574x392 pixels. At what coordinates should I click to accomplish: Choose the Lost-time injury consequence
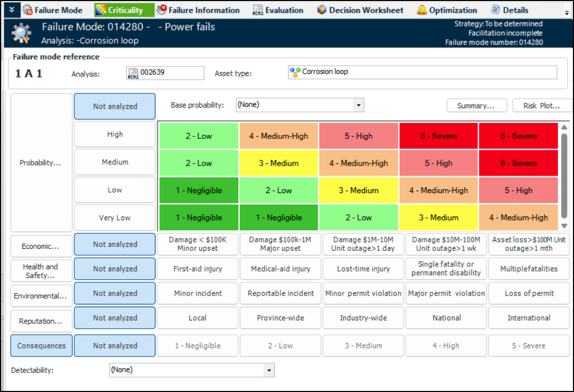(x=363, y=269)
